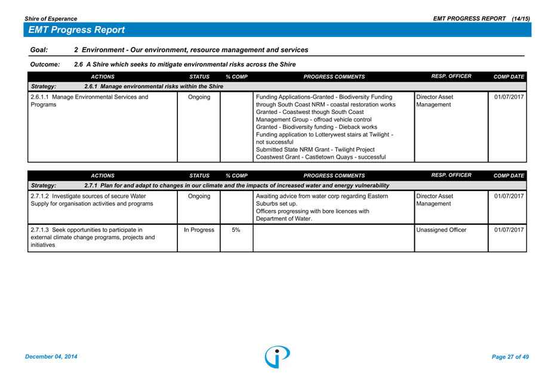Image resolution: width=554 pixels, height=392 pixels.
Task: Click the Unassigned Officer cell
Action: (441, 230)
